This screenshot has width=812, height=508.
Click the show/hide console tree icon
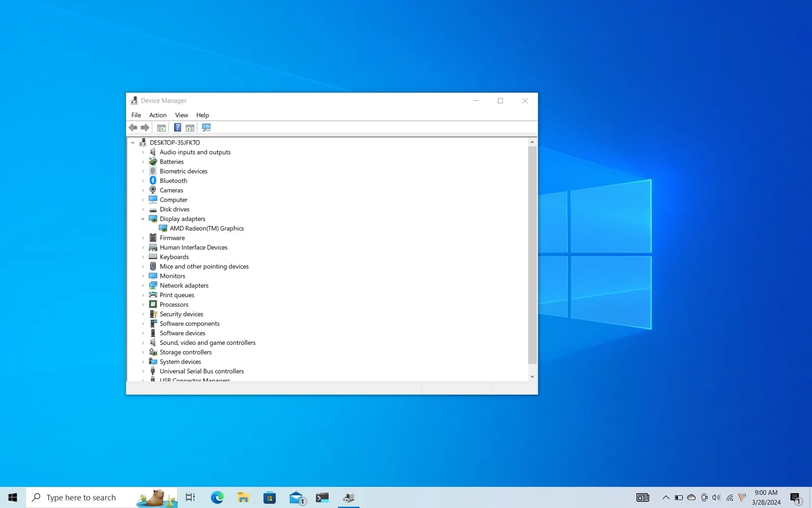pos(161,128)
